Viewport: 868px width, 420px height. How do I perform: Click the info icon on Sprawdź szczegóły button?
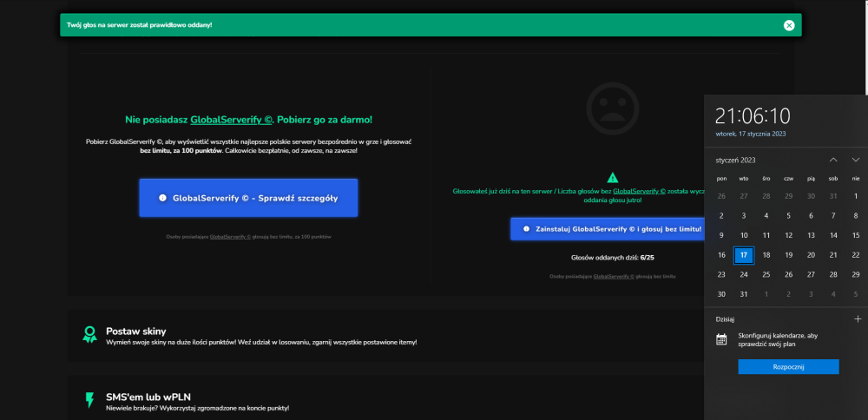[162, 198]
